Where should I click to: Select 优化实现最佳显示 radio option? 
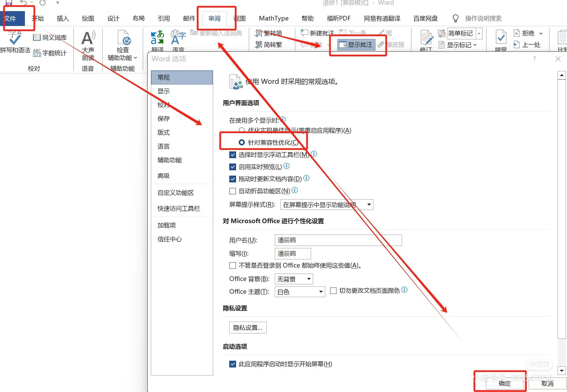(x=241, y=130)
